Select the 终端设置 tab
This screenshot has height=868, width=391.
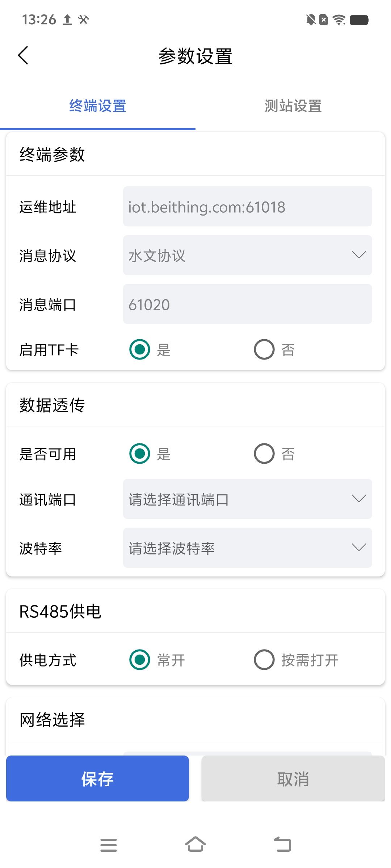tap(98, 106)
